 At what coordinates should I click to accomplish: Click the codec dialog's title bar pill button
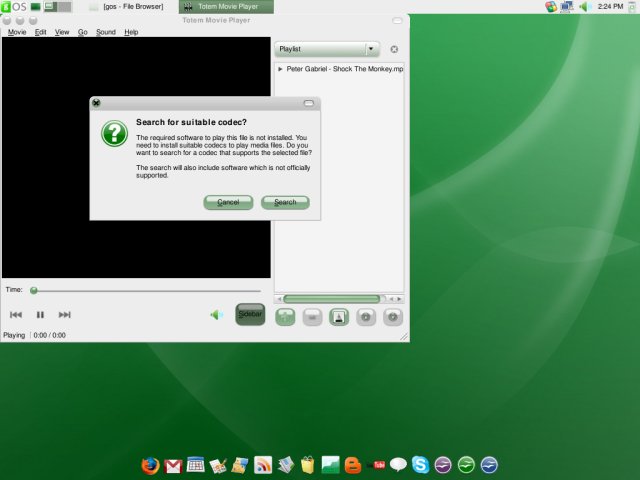(309, 103)
